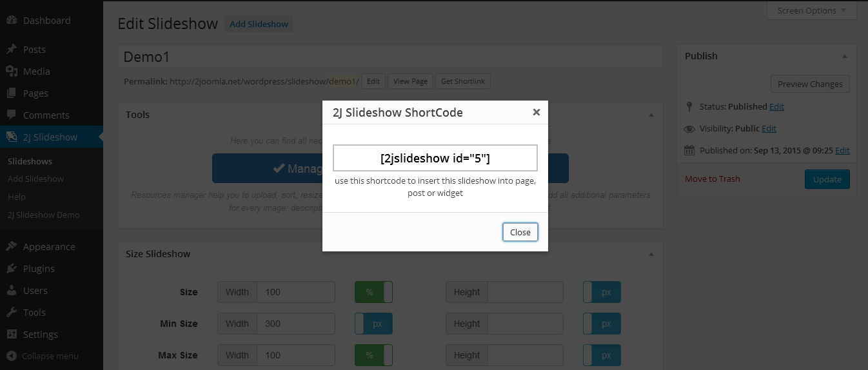The width and height of the screenshot is (868, 370).
Task: Click the Close button in dialog
Action: [520, 232]
